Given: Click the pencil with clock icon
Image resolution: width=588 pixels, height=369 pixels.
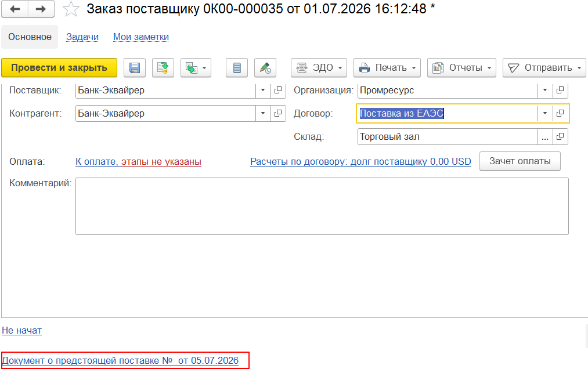Looking at the screenshot, I should click(265, 68).
